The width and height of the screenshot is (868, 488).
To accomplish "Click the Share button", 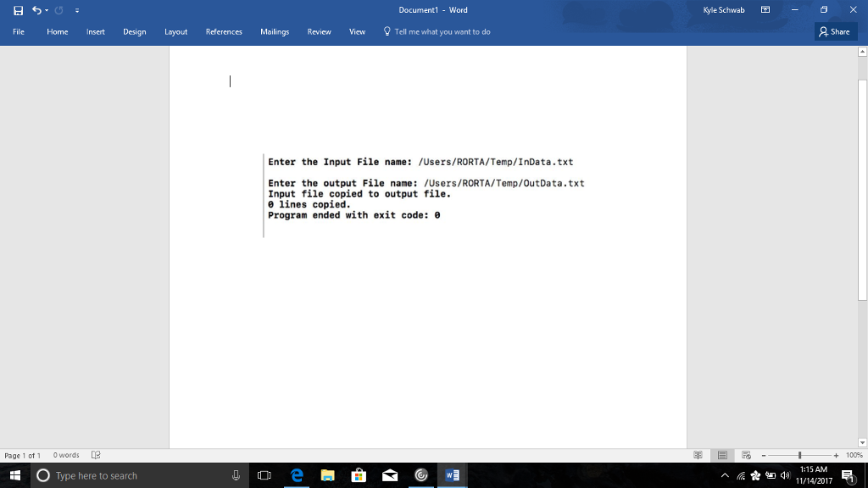I will coord(835,31).
